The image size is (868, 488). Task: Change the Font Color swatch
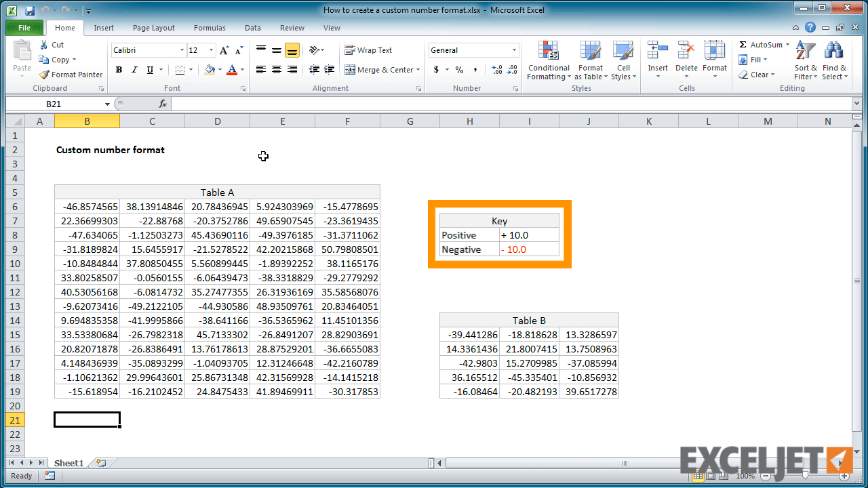233,70
